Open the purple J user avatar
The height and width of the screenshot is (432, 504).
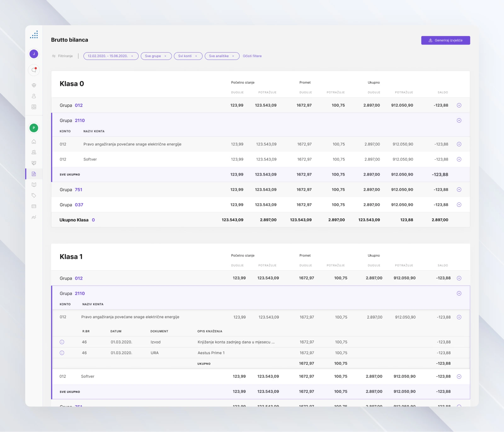(34, 54)
